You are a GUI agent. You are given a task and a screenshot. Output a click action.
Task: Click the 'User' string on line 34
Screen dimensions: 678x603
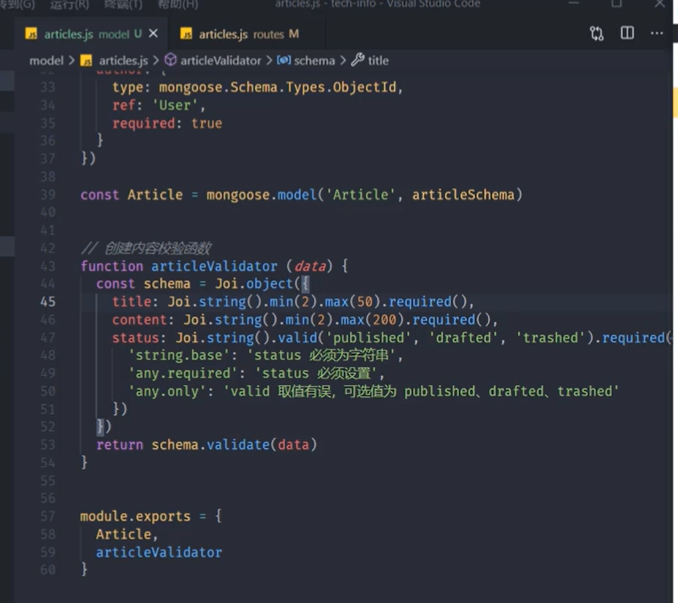[x=175, y=105]
